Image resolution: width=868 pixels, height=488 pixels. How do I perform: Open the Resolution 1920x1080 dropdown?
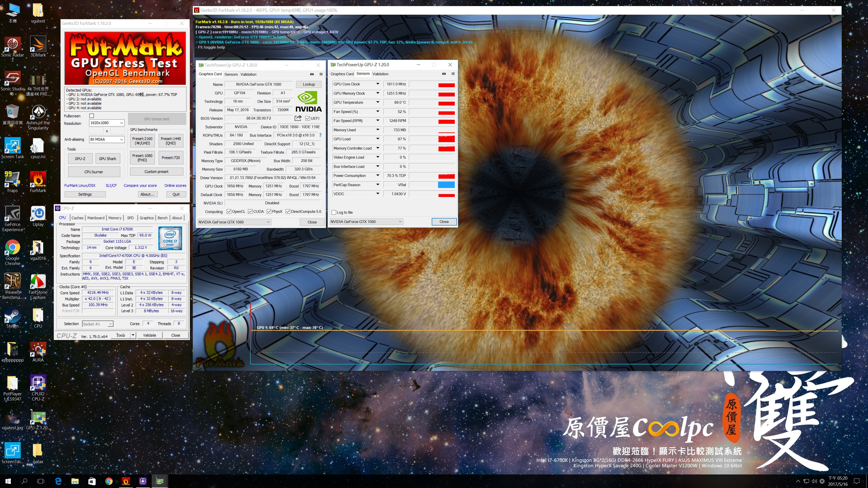point(107,123)
